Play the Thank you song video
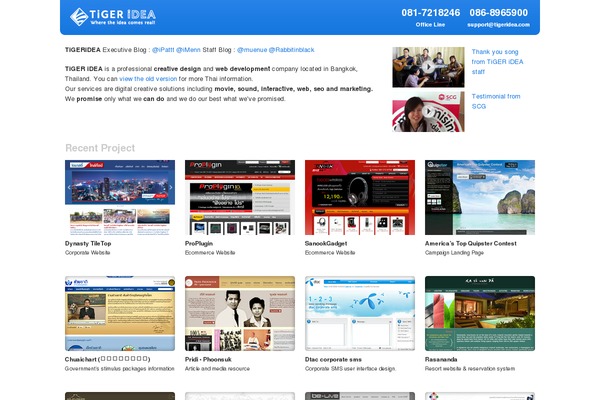 (428, 67)
